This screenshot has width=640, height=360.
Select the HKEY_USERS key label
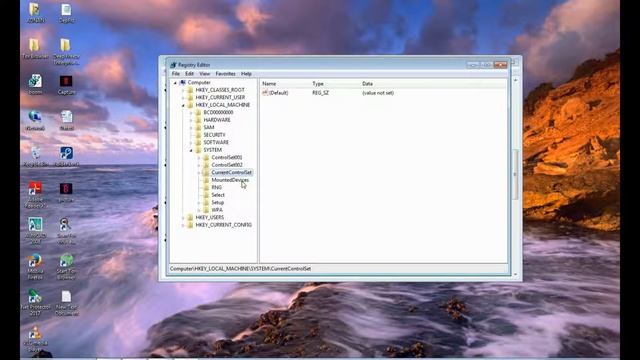pyautogui.click(x=209, y=218)
